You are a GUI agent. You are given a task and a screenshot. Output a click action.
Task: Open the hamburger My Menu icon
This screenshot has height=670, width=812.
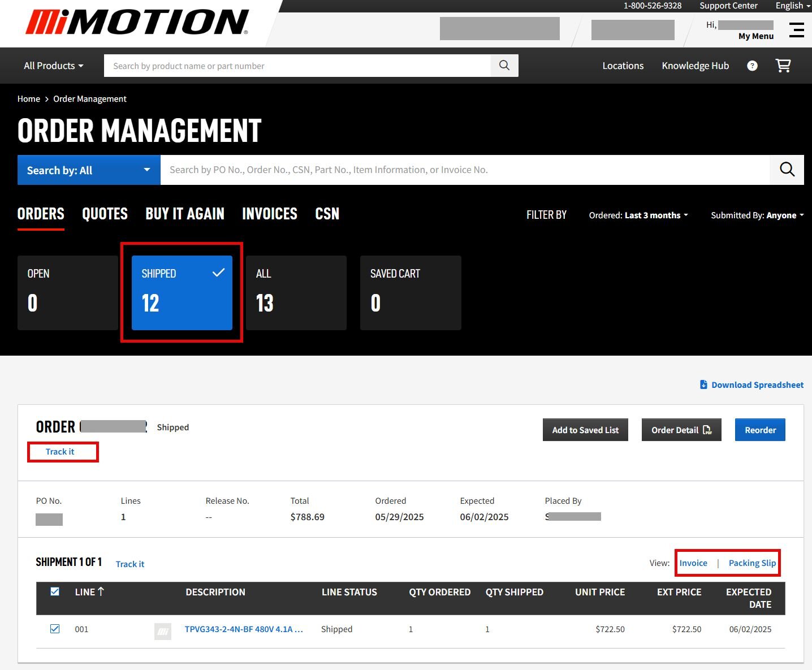click(x=797, y=30)
